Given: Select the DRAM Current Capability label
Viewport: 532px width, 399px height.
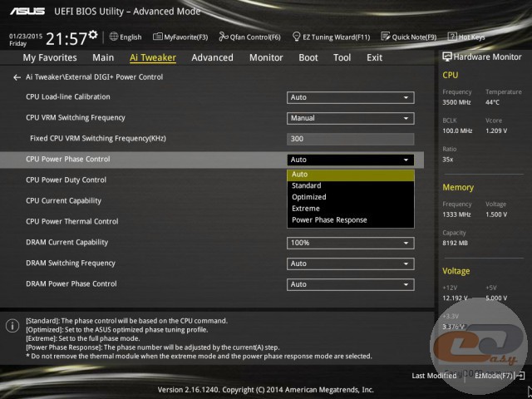Looking at the screenshot, I should coord(66,242).
